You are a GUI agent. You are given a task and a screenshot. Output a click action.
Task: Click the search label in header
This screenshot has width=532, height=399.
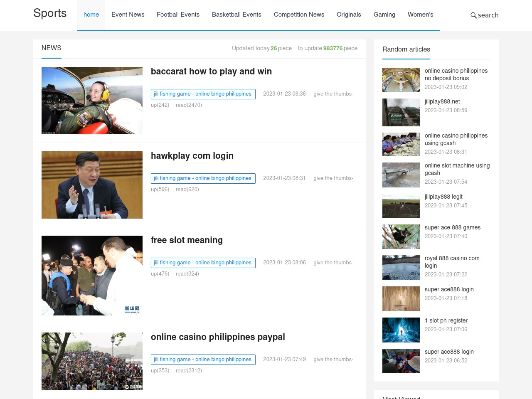[488, 15]
